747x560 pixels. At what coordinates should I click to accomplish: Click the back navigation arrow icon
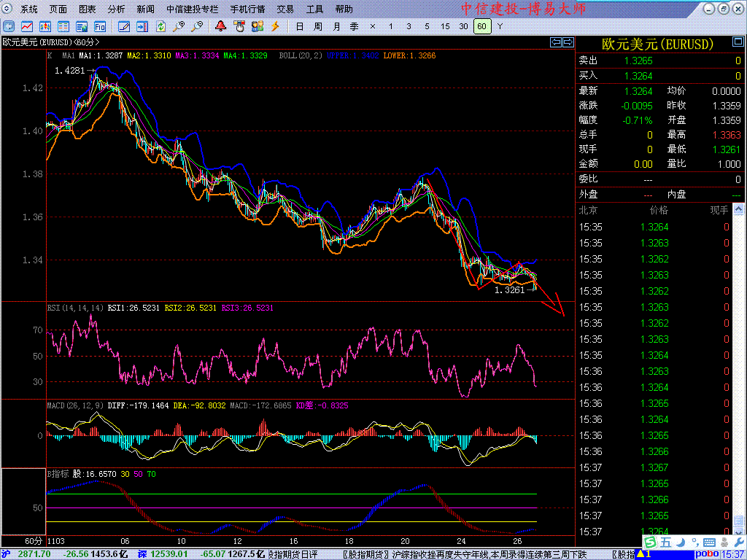click(x=9, y=27)
